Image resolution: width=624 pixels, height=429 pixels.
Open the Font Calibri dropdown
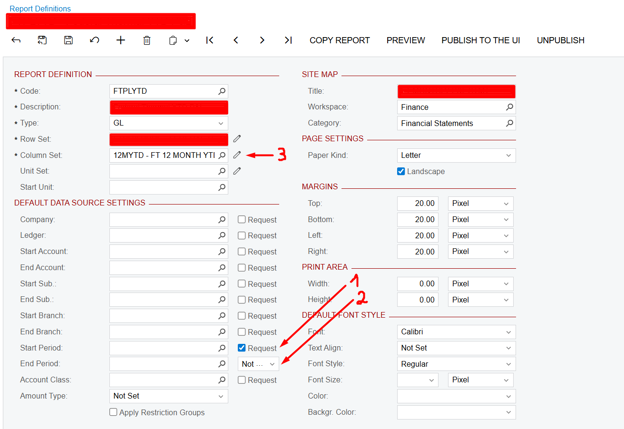click(456, 332)
